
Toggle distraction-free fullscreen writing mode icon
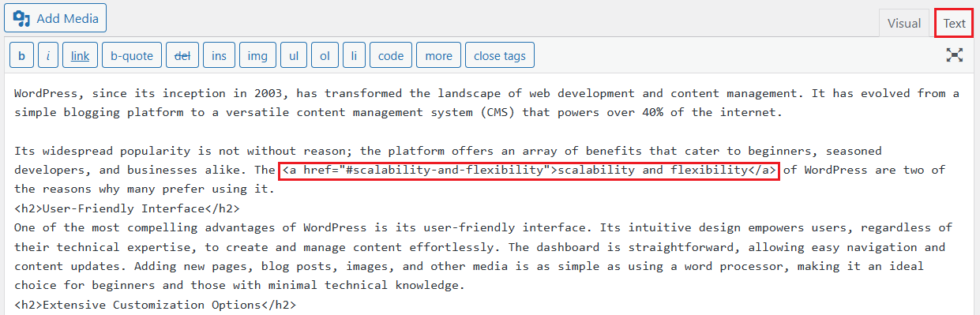tap(955, 55)
